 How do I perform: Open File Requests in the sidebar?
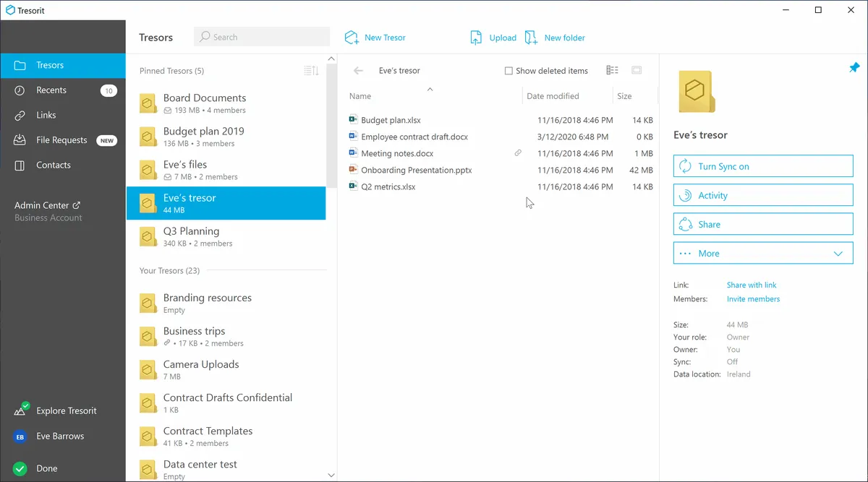61,140
